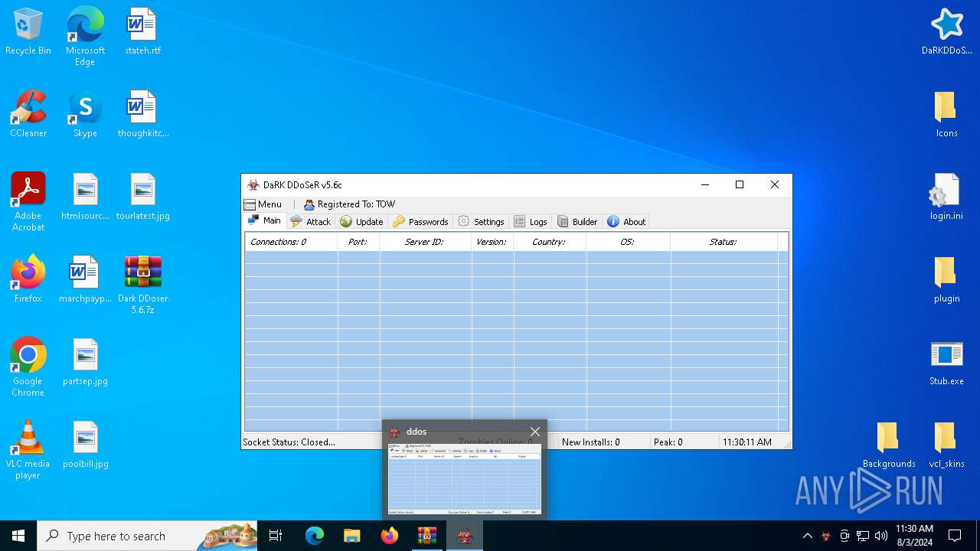Select the htmlsourc image file icon

coord(85,197)
